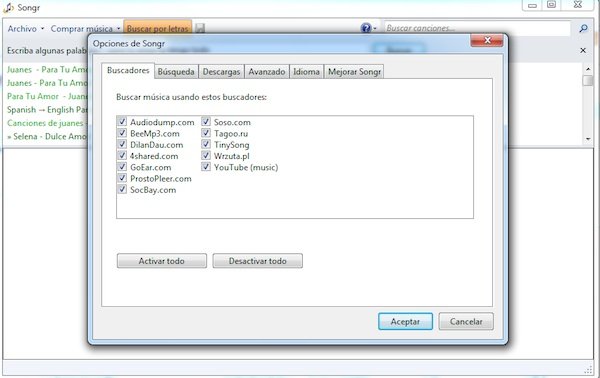The width and height of the screenshot is (600, 378).
Task: Uncheck GoEar.com
Action: coord(122,167)
